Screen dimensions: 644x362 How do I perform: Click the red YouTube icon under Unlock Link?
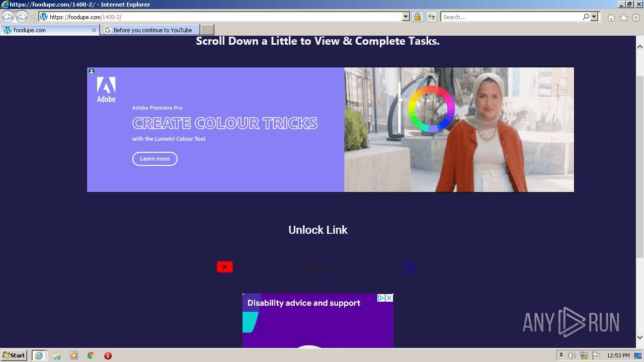(x=225, y=267)
